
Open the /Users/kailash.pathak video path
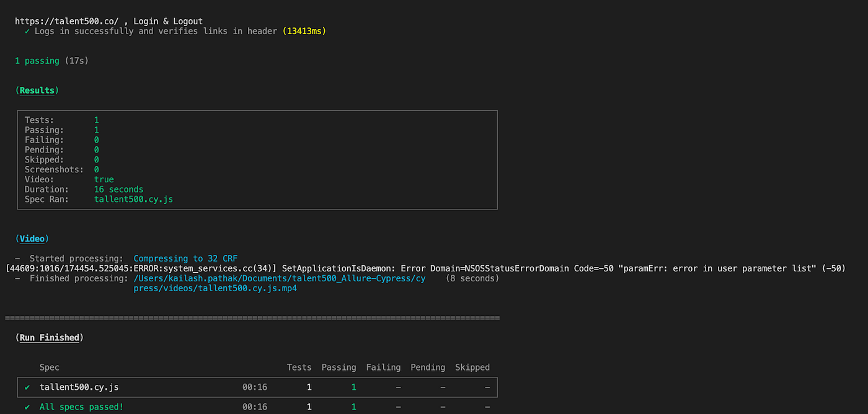tap(280, 278)
